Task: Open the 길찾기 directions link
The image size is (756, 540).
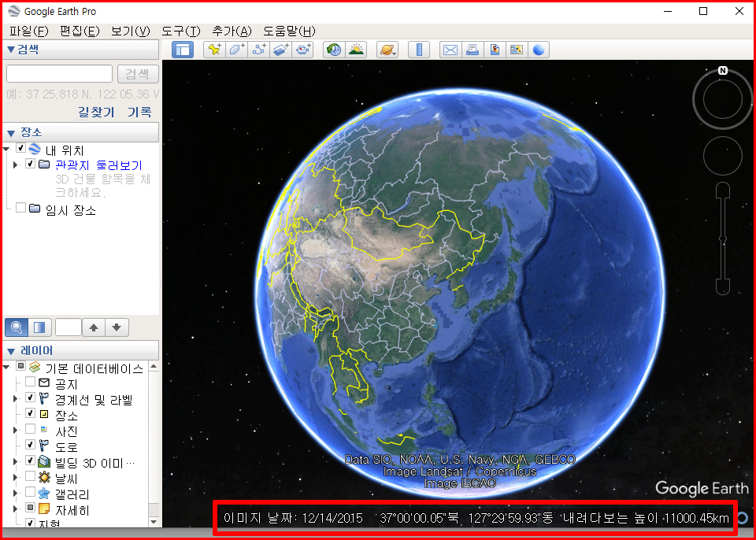Action: click(96, 113)
